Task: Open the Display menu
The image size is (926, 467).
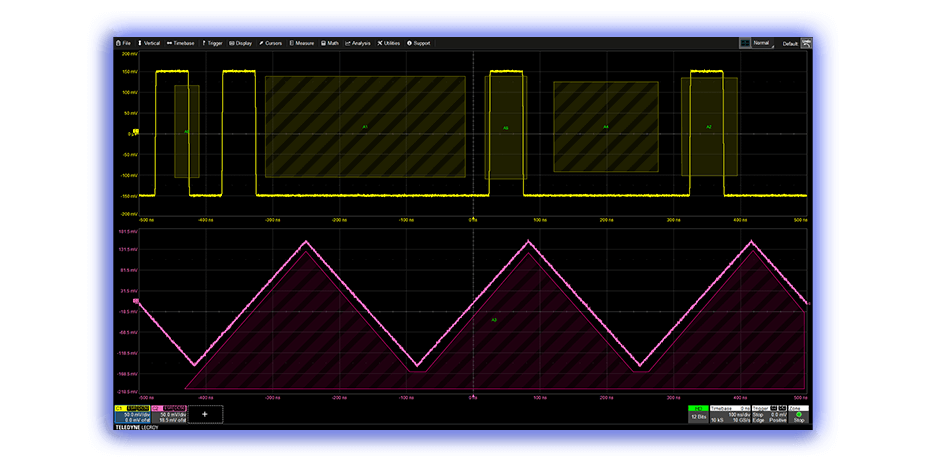Action: (x=241, y=43)
